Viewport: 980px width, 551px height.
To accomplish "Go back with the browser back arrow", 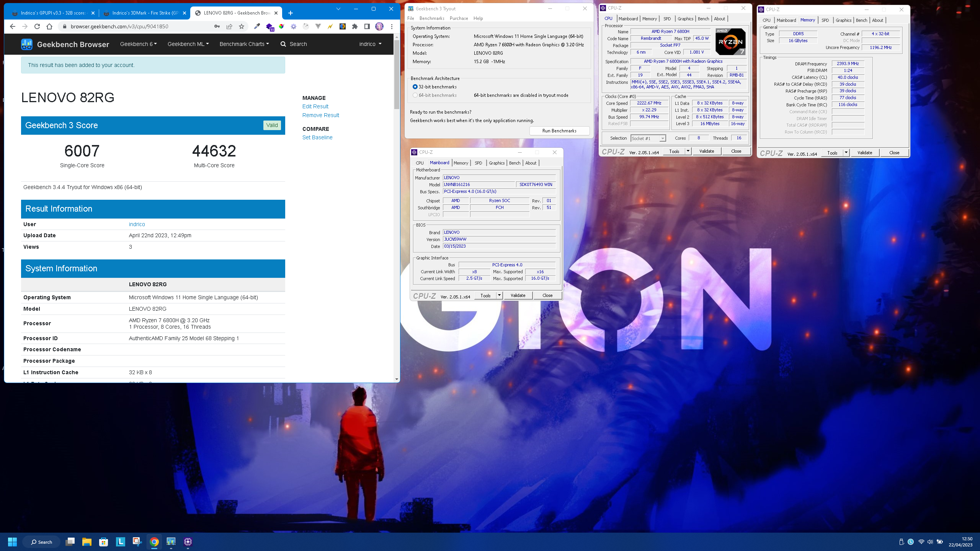I will pos(13,26).
